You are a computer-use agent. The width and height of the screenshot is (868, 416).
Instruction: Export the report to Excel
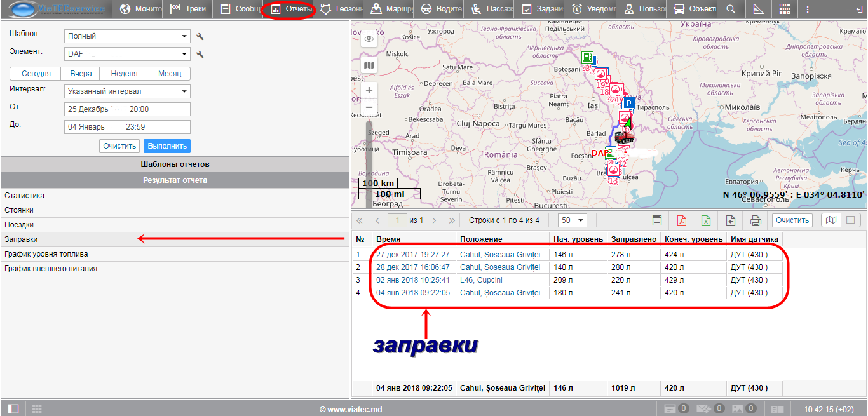tap(706, 220)
